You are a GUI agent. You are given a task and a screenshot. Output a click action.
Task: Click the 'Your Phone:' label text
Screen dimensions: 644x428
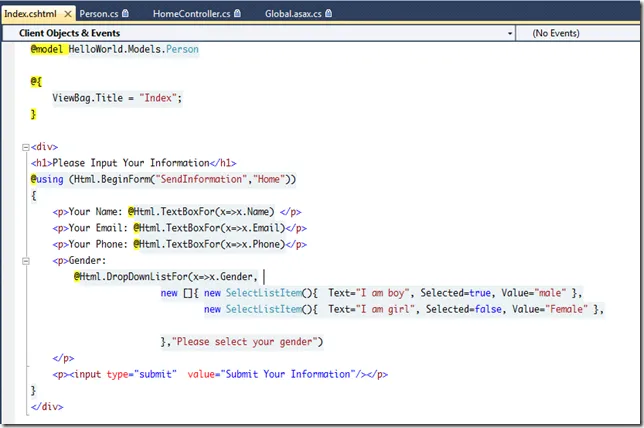[x=98, y=244]
